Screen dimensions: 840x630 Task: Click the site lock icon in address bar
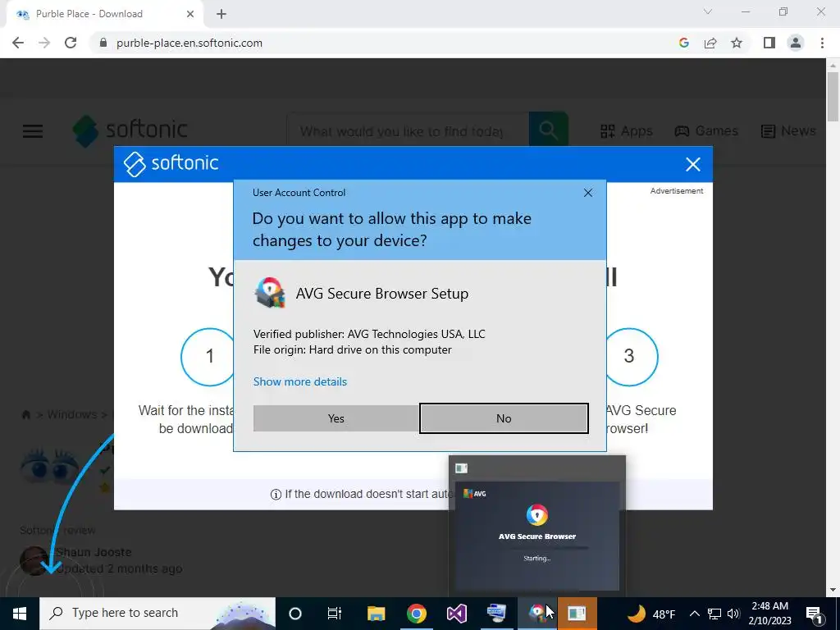(103, 43)
